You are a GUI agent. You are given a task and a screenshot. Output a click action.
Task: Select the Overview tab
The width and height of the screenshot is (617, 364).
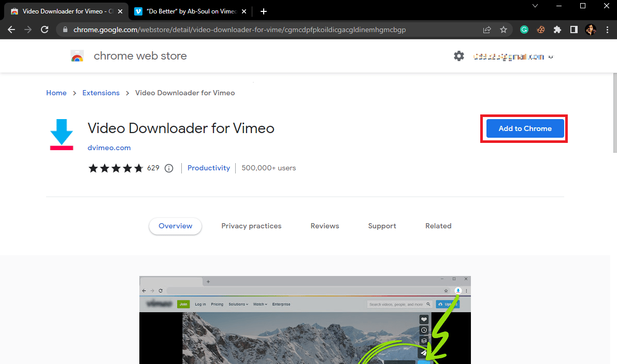click(x=175, y=226)
